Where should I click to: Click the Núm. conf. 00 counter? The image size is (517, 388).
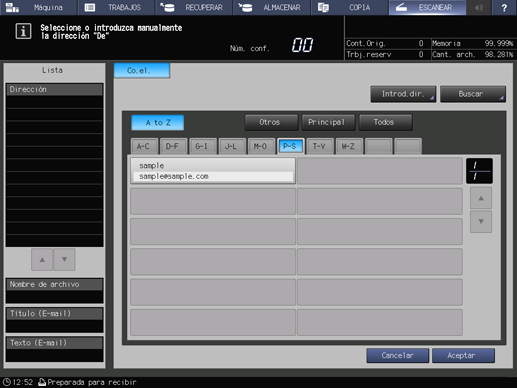coord(272,45)
